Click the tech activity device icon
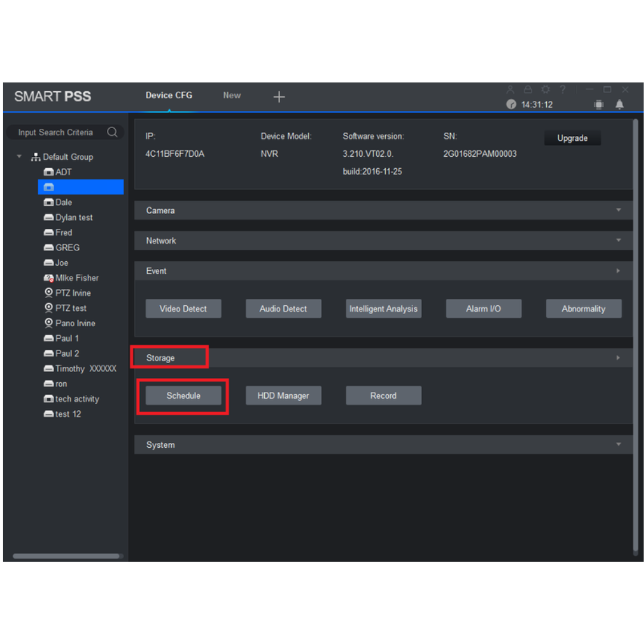Image resolution: width=644 pixels, height=644 pixels. click(48, 399)
